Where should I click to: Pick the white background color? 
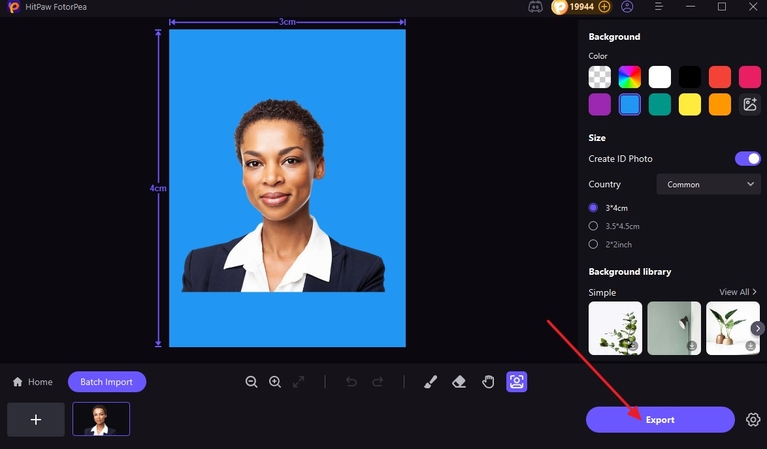coord(659,77)
